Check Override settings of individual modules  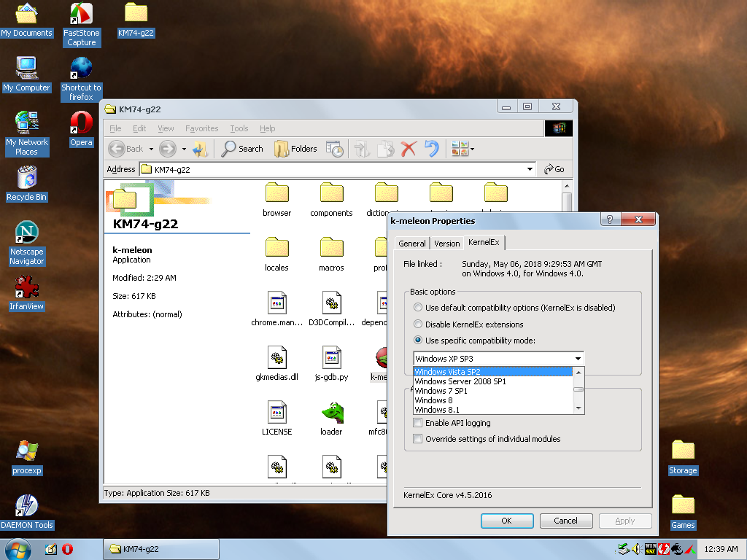coord(417,438)
